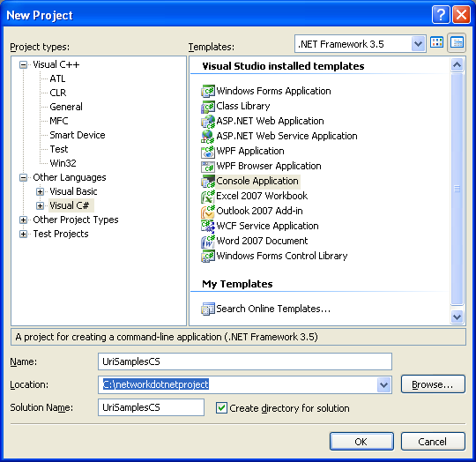Screen dimensions: 476x462
Task: Collapse the Other Languages tree node
Action: click(x=23, y=177)
